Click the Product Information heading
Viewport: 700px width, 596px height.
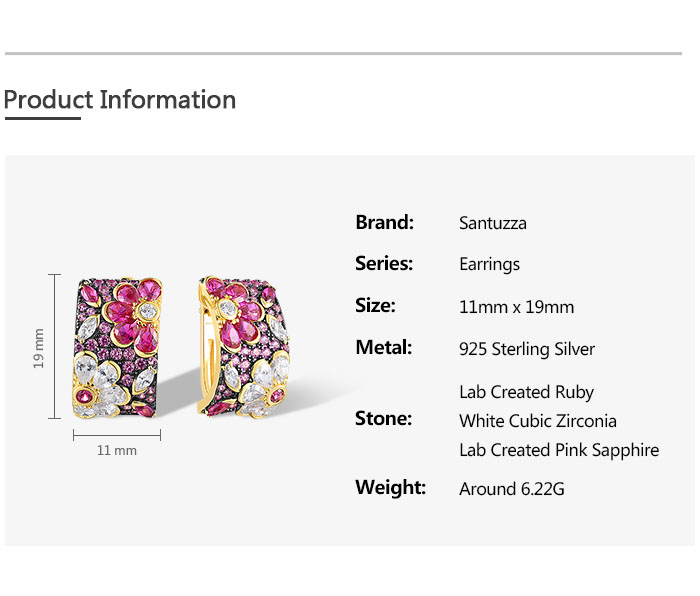(120, 100)
